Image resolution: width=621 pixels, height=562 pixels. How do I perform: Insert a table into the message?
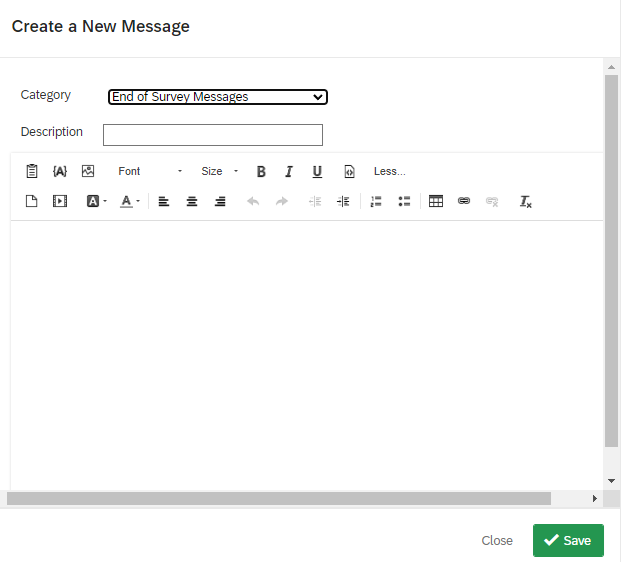(x=436, y=201)
